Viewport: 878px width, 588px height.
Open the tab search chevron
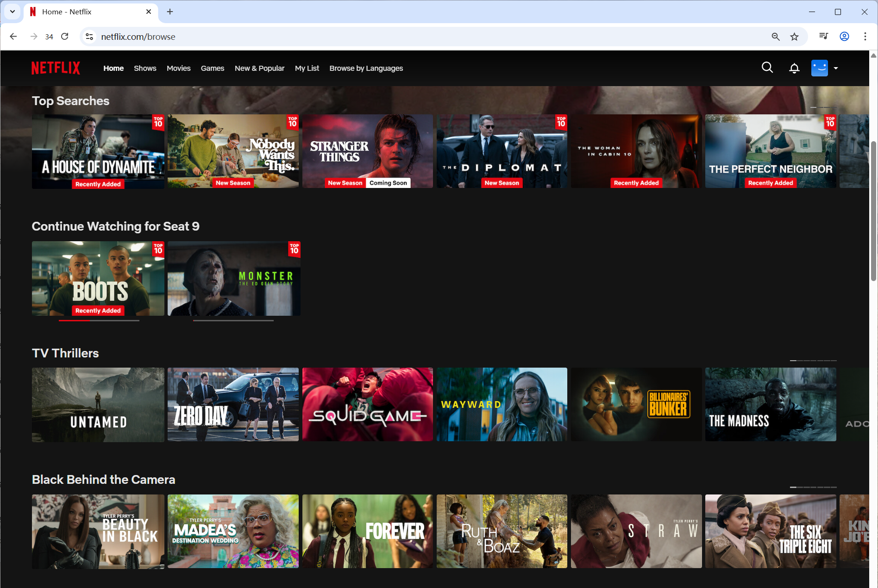coord(12,12)
